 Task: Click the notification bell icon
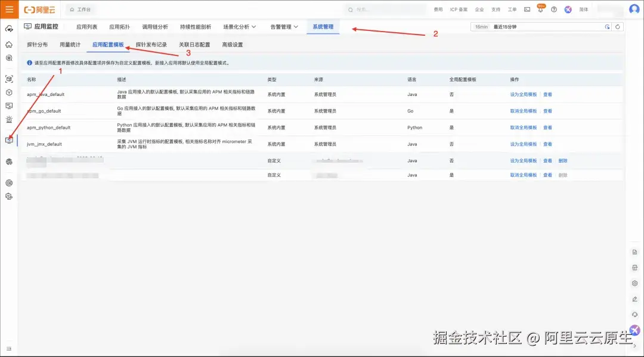pyautogui.click(x=540, y=10)
